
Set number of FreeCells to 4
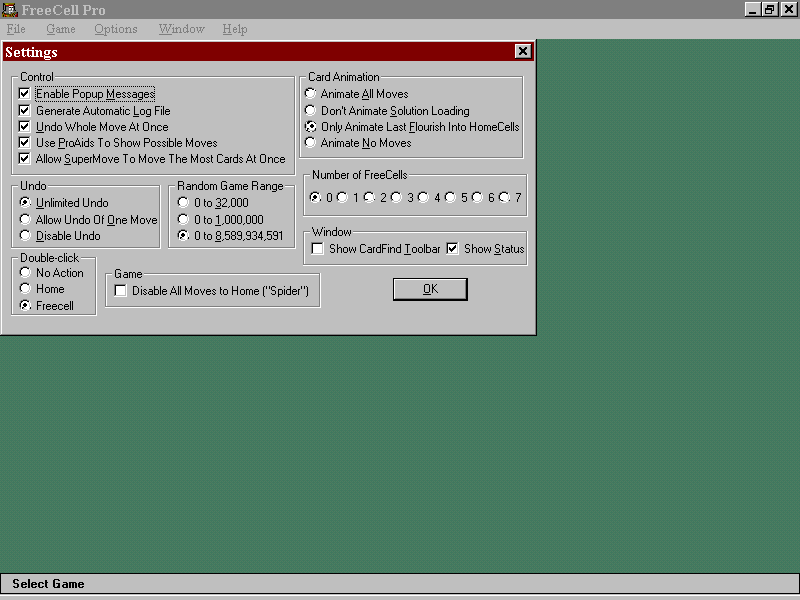pos(424,198)
